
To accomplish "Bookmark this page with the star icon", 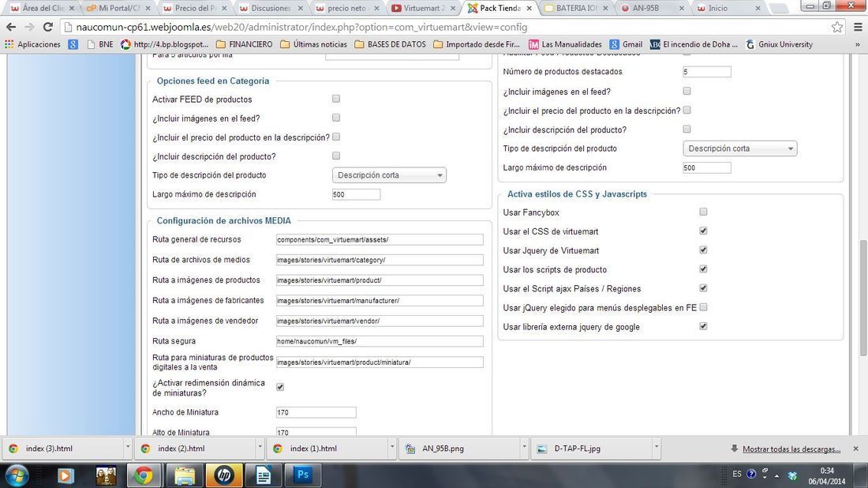I will pos(837,27).
